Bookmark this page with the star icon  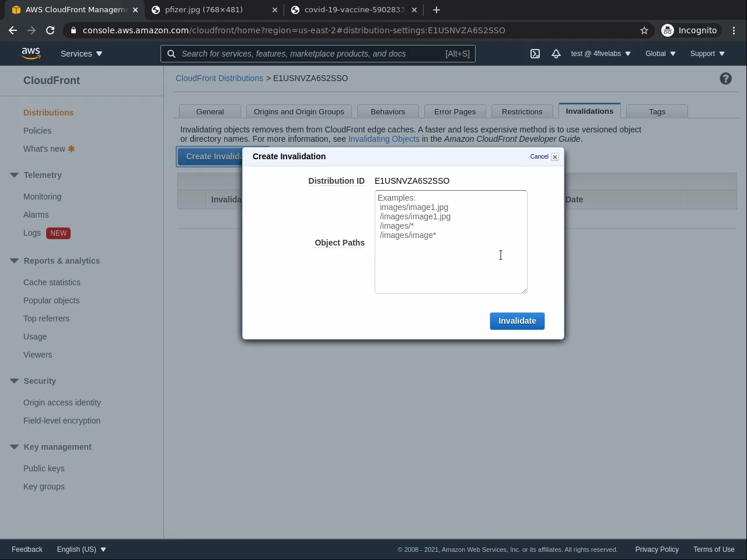point(644,30)
